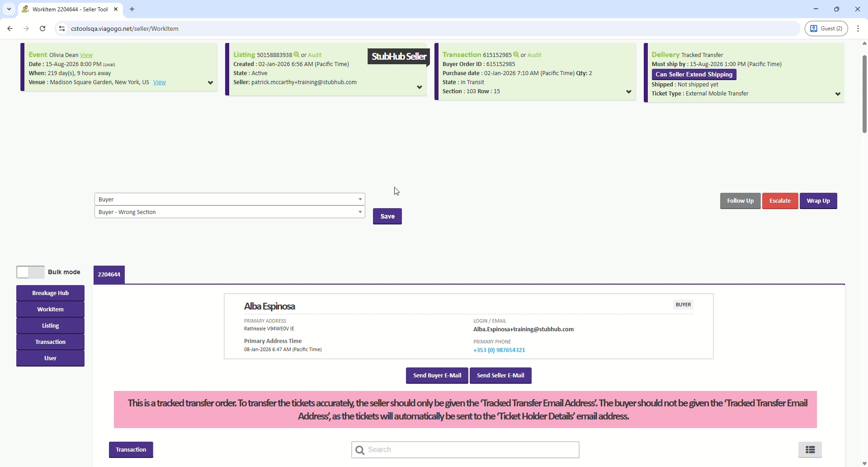Open new browser tab with plus icon

[132, 10]
